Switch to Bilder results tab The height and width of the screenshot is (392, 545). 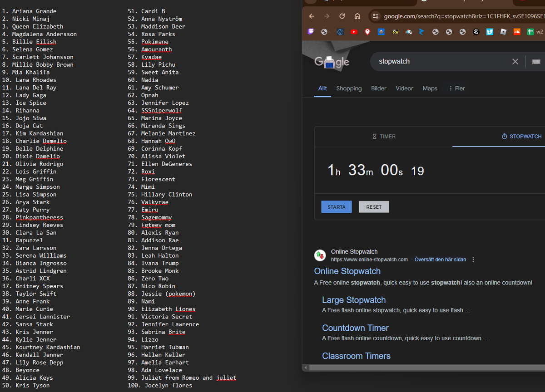(x=379, y=88)
